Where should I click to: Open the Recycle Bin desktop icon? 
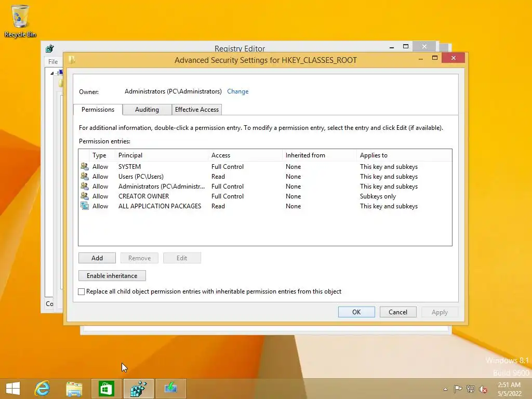[x=20, y=21]
